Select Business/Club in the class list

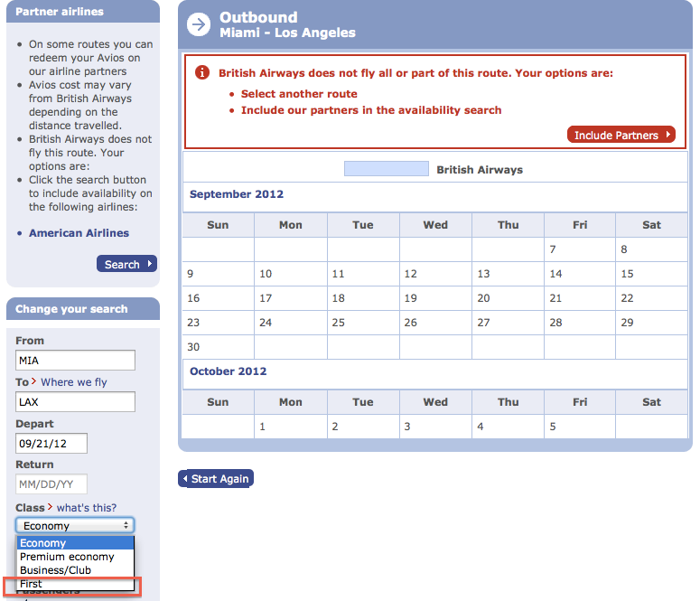pyautogui.click(x=76, y=570)
